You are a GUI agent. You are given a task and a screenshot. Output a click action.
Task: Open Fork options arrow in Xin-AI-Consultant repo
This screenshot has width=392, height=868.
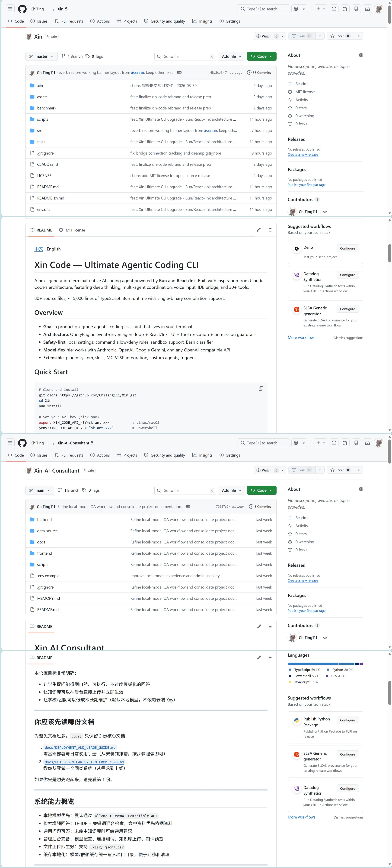[x=320, y=470]
